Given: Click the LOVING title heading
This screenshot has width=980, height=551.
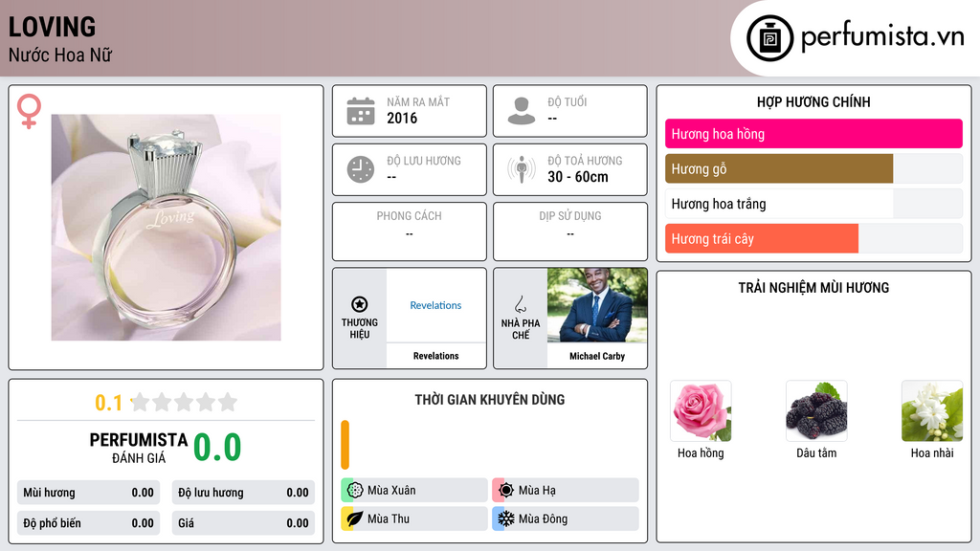Looking at the screenshot, I should (52, 27).
